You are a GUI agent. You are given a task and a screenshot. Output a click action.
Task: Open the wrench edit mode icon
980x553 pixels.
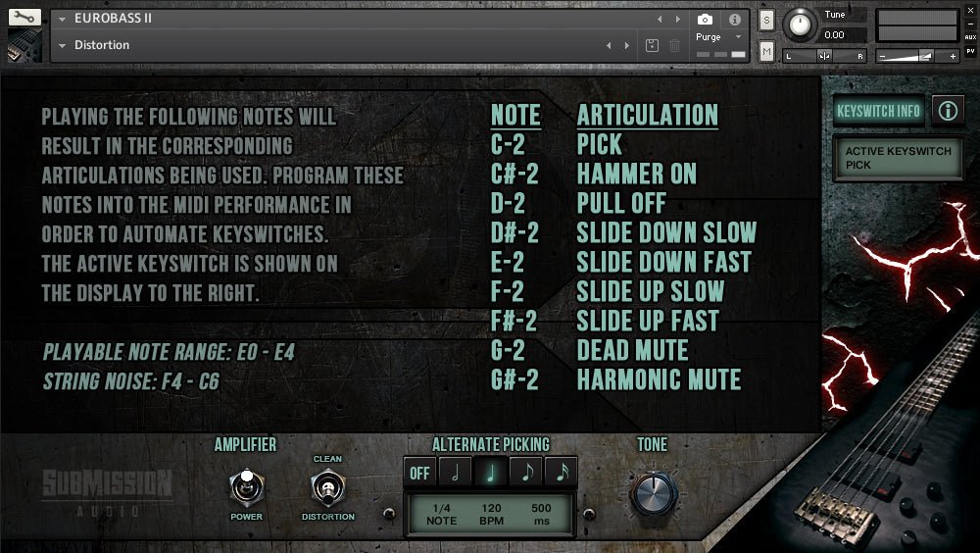pyautogui.click(x=24, y=18)
